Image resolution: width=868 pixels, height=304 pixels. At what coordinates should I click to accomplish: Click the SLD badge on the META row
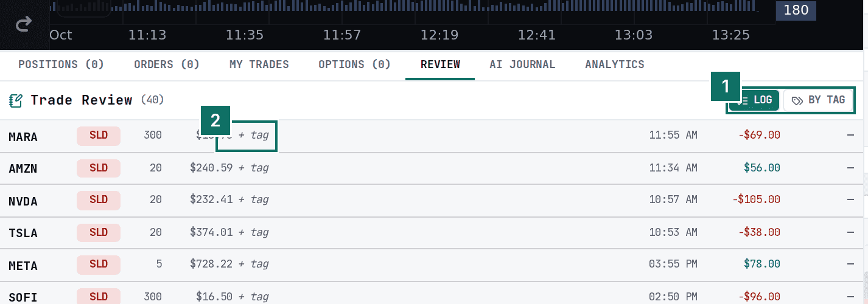click(99, 264)
